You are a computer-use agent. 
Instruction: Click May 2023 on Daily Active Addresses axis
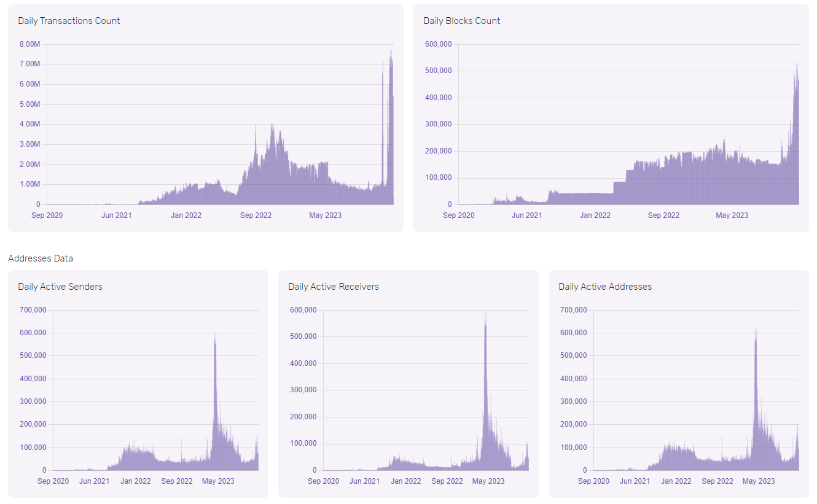pyautogui.click(x=759, y=481)
